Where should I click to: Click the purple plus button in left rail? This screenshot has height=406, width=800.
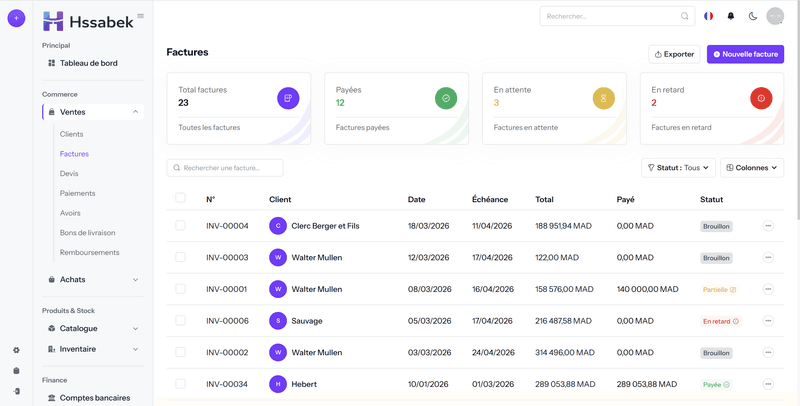tap(16, 18)
